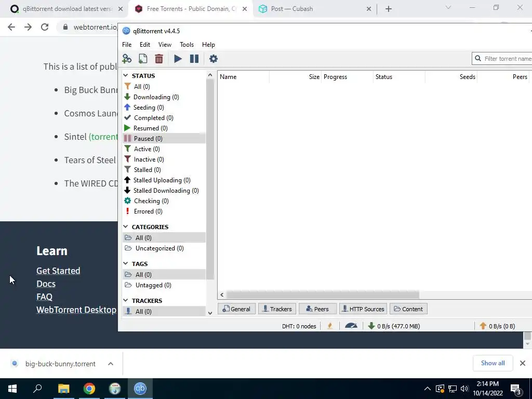Image resolution: width=532 pixels, height=399 pixels.
Task: Switch to the Peers tab
Action: click(x=317, y=309)
